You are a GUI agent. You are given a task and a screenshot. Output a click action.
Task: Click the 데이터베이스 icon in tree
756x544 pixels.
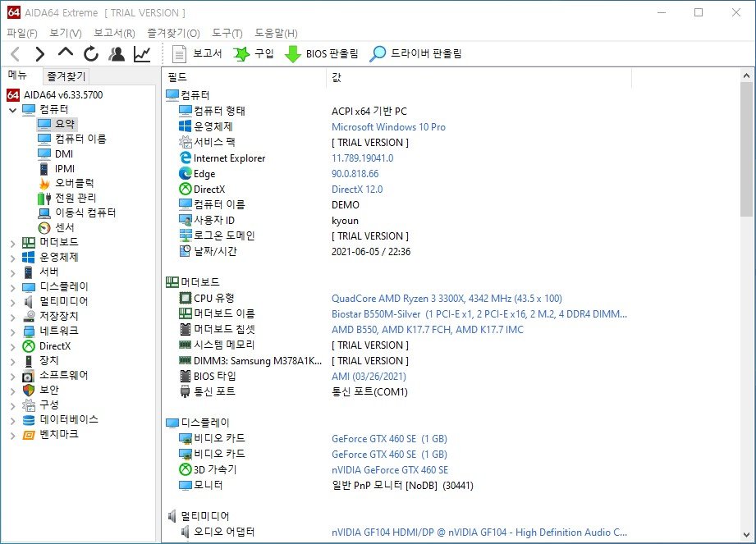point(29,419)
